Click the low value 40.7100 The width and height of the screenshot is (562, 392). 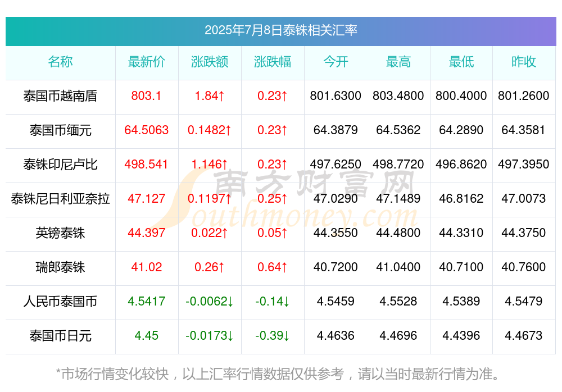pyautogui.click(x=461, y=267)
